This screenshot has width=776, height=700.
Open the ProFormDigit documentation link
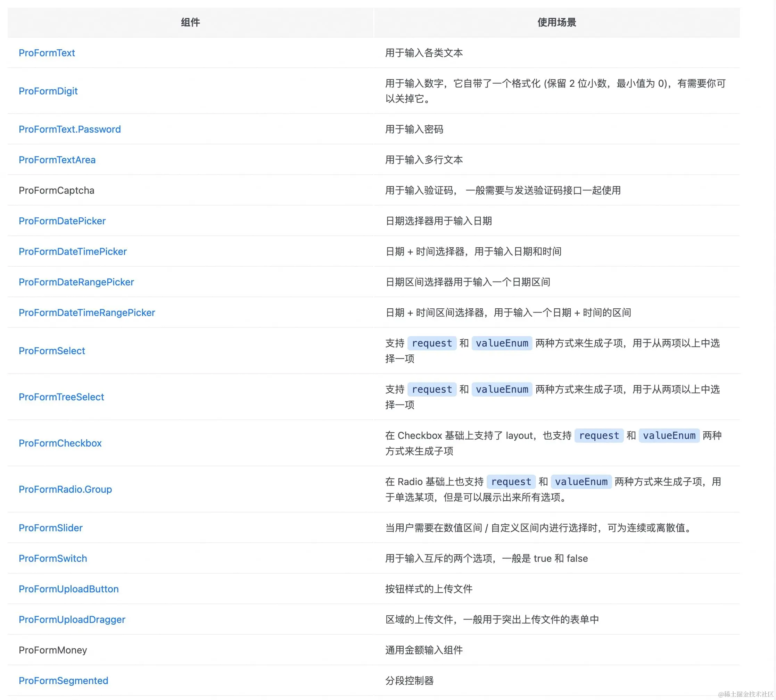[x=48, y=91]
